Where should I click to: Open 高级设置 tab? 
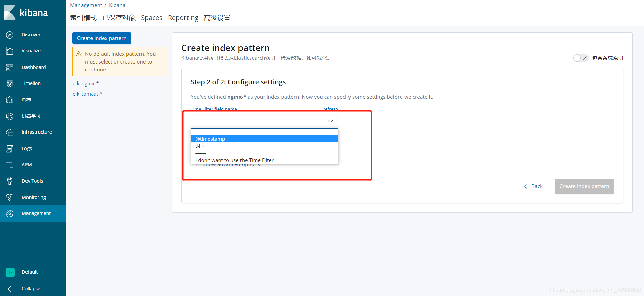coord(217,18)
